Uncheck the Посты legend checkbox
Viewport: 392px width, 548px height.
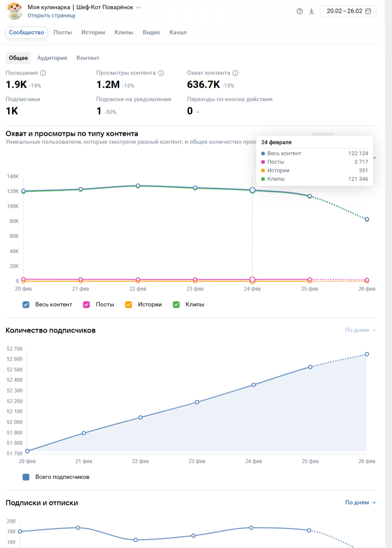click(x=86, y=304)
